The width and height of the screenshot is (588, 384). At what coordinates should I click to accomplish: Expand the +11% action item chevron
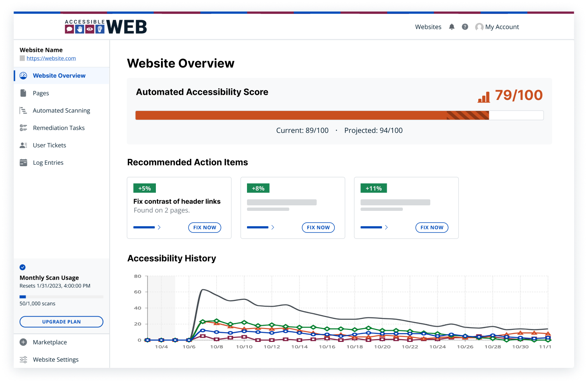tap(387, 227)
